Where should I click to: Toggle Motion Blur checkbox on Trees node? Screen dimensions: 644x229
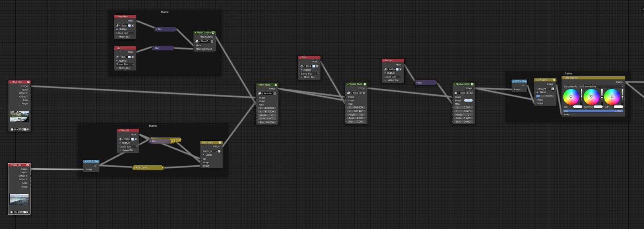tap(302, 77)
